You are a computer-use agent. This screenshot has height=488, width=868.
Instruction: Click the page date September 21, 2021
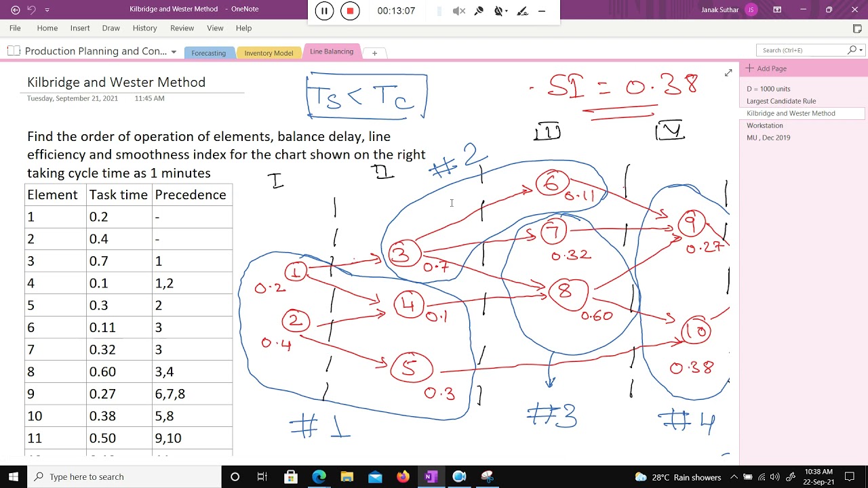[73, 98]
